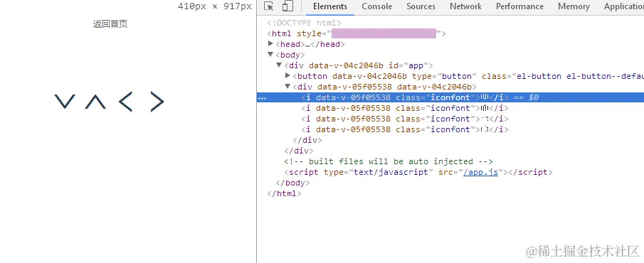Click the 返回首页 button
This screenshot has width=644, height=263.
(110, 23)
